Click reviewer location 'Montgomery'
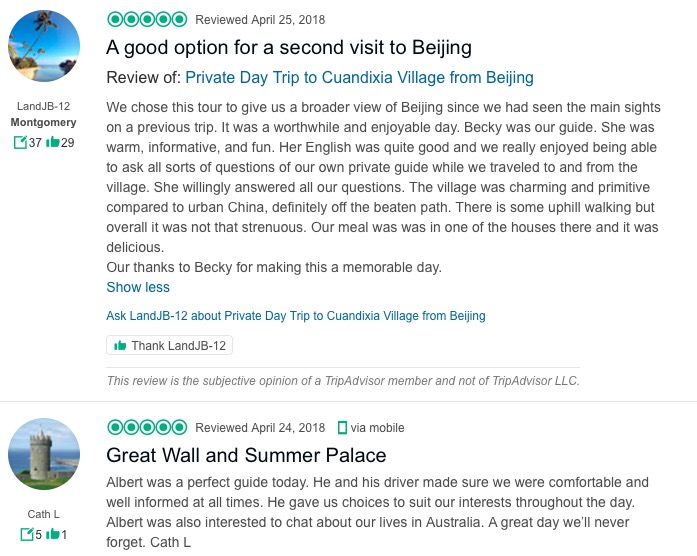The width and height of the screenshot is (697, 556). click(44, 122)
